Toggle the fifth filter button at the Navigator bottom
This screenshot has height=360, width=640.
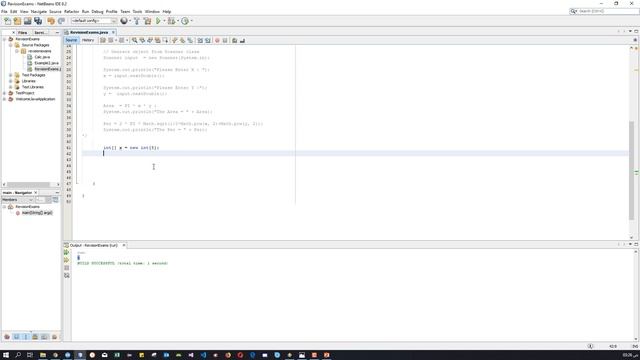click(x=44, y=337)
